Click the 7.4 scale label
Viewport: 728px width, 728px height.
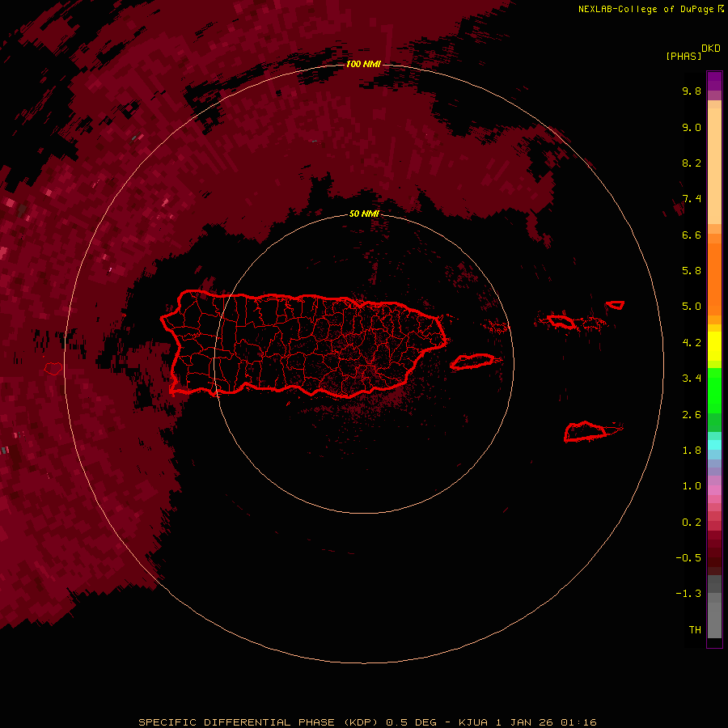[692, 199]
